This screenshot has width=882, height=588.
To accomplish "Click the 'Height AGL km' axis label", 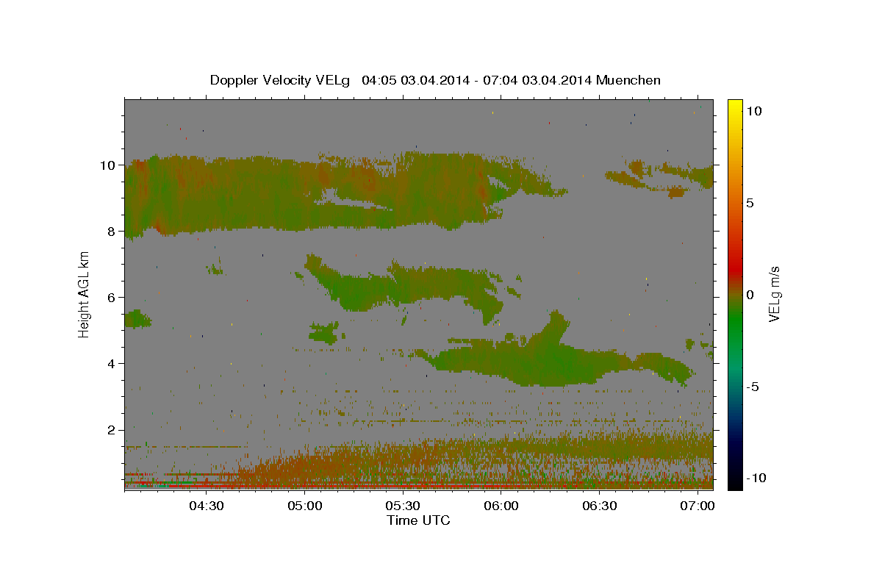I will (85, 294).
